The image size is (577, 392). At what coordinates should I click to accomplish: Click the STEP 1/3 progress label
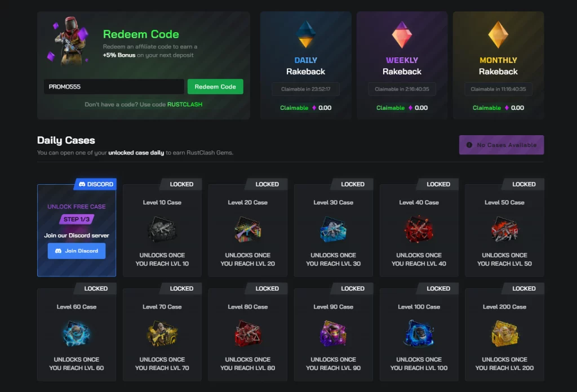pyautogui.click(x=76, y=219)
